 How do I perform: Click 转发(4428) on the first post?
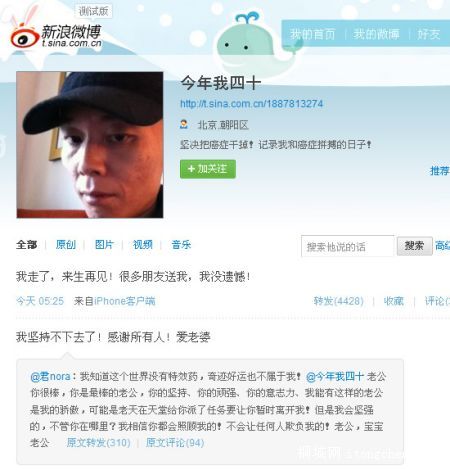338,301
